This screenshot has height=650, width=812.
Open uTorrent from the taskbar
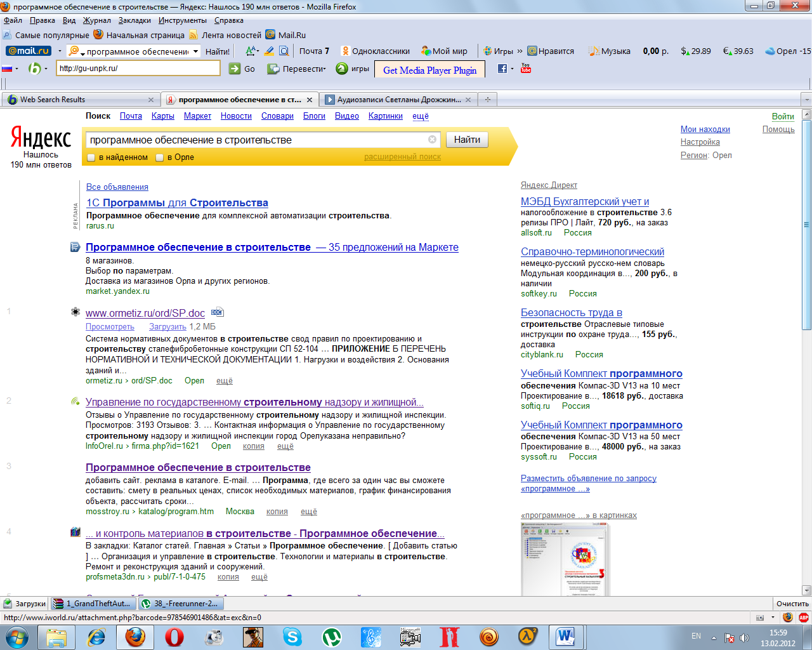[331, 637]
